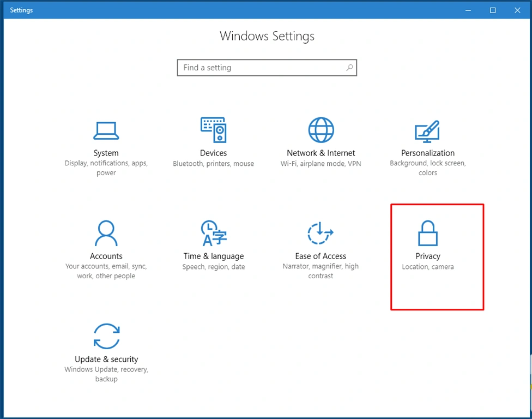Select the Privacy category label
The height and width of the screenshot is (419, 532).
pyautogui.click(x=428, y=256)
